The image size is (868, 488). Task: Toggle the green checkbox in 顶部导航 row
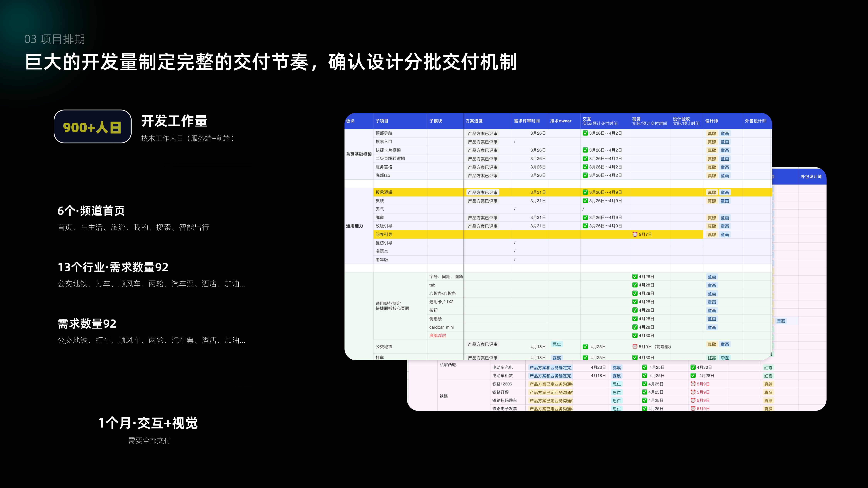coord(585,133)
